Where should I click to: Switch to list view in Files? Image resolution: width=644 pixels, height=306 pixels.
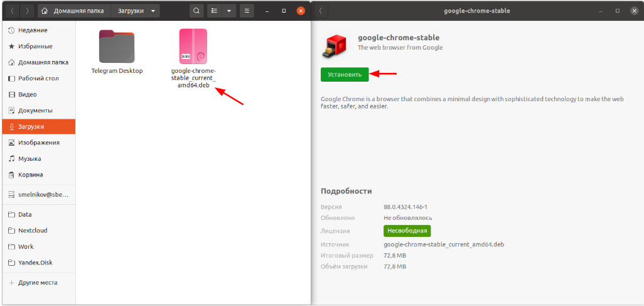coord(214,11)
